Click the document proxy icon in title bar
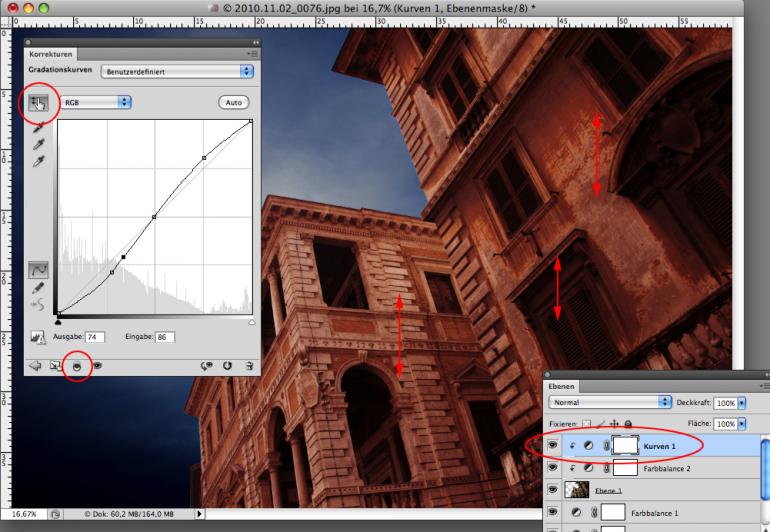Viewport: 770px width, 532px height. click(213, 8)
